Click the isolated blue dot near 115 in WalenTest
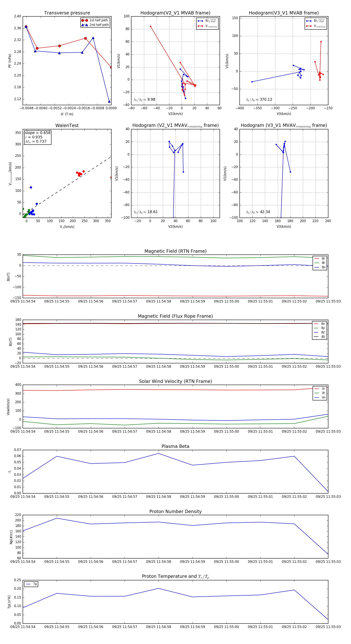351x644 pixels. 31,187
